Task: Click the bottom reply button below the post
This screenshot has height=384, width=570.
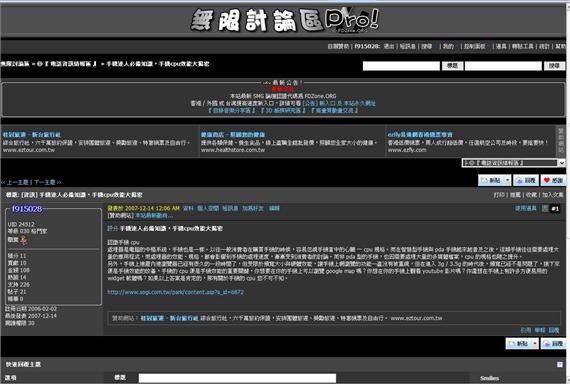Action: [554, 343]
